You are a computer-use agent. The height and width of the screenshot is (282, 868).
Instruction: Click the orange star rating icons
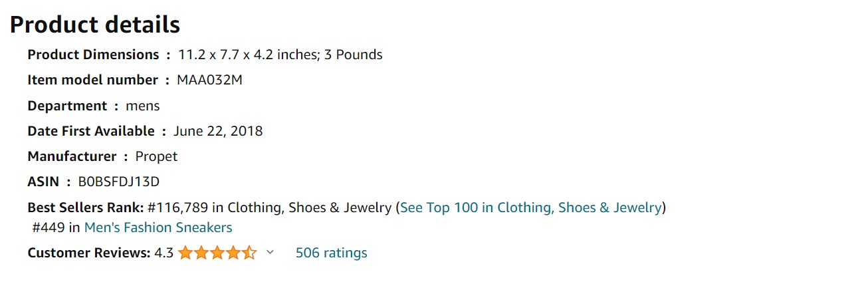coord(217,253)
